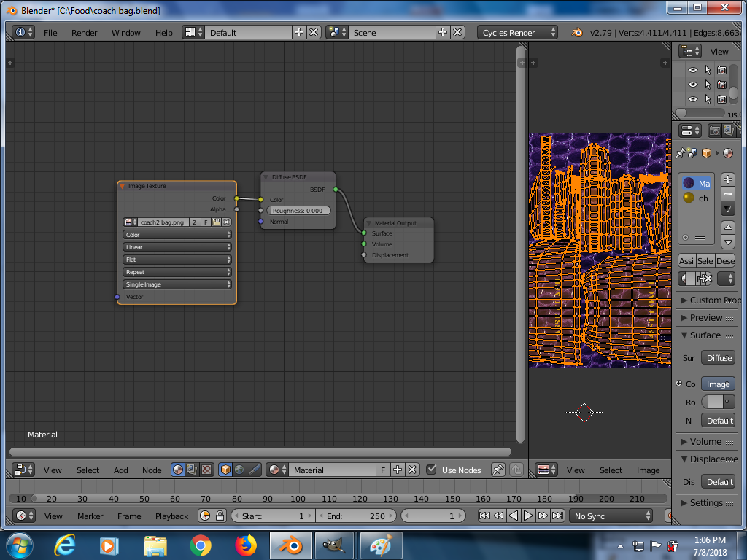Open image file icon in the Image Texture node
747x560 pixels.
(216, 222)
